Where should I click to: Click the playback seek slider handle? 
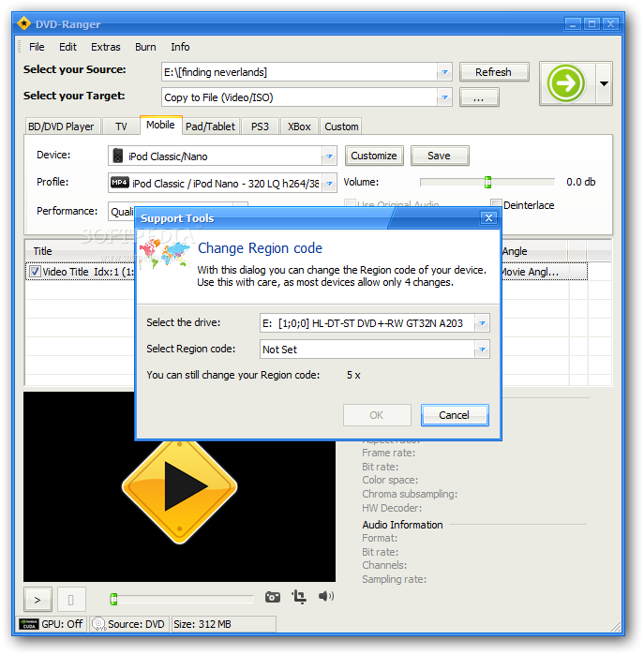(113, 600)
